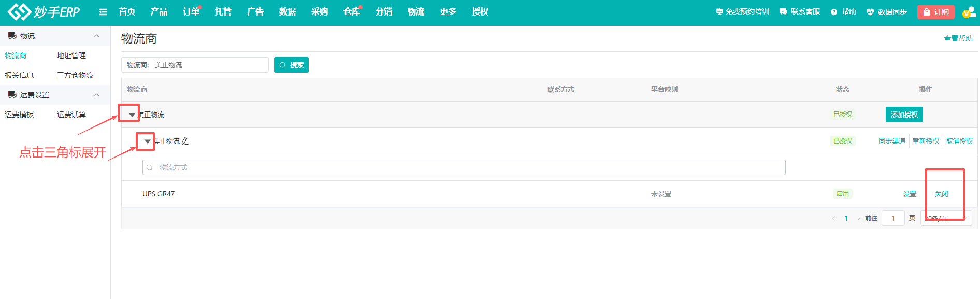The height and width of the screenshot is (299, 980).
Task: Click the 平台映射 column header
Action: coord(665,89)
